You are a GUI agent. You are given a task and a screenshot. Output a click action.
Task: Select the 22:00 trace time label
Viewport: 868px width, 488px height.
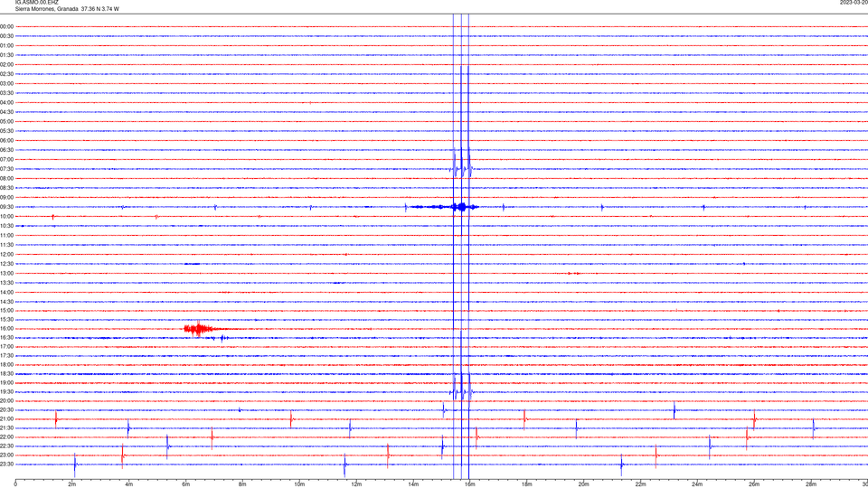point(6,437)
